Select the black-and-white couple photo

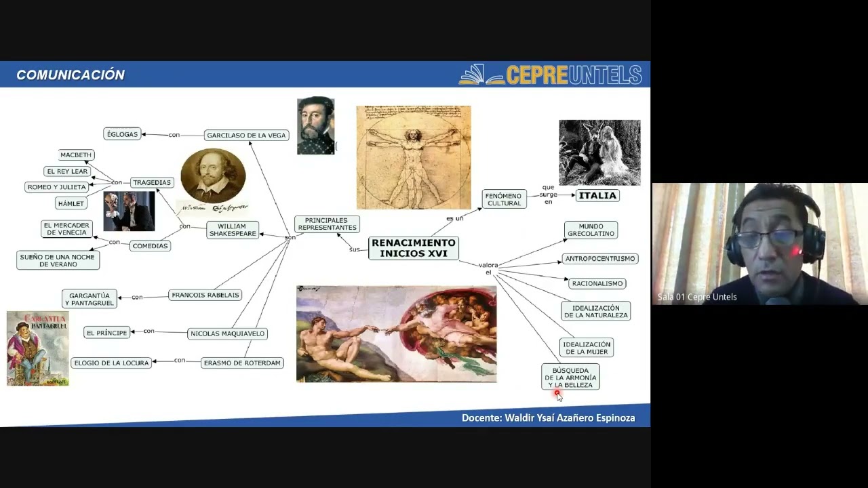tap(599, 152)
